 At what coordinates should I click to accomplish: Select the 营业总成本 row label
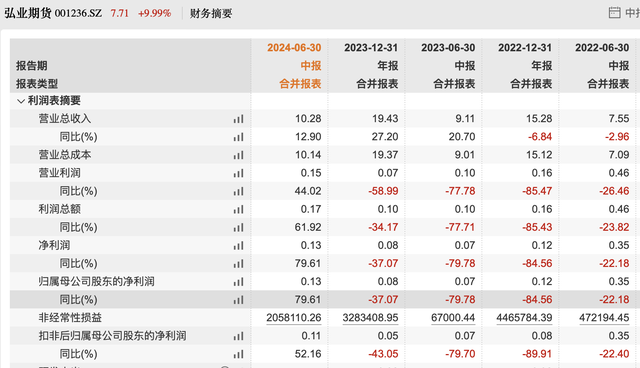[x=64, y=155]
